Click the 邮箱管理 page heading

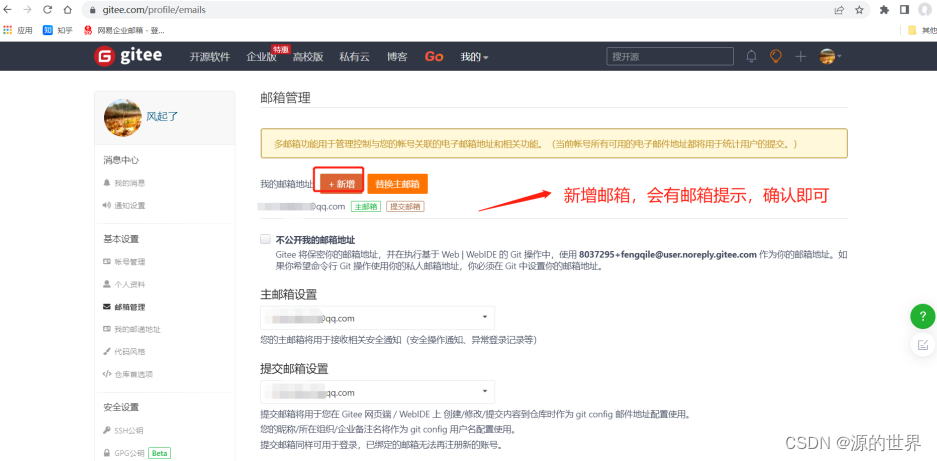click(x=286, y=98)
